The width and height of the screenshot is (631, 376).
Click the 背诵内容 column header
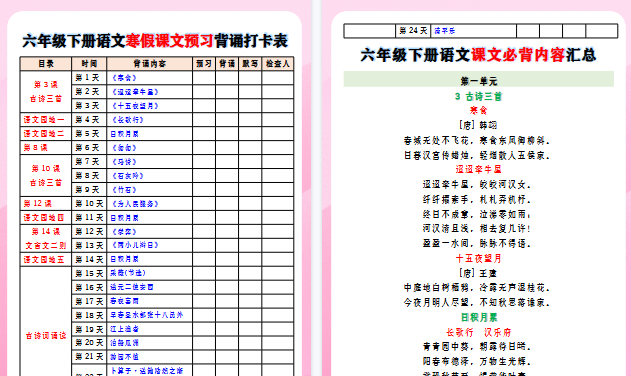[149, 64]
